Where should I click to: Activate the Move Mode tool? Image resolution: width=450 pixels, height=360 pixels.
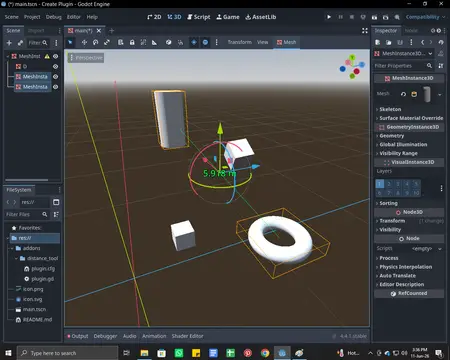point(84,42)
